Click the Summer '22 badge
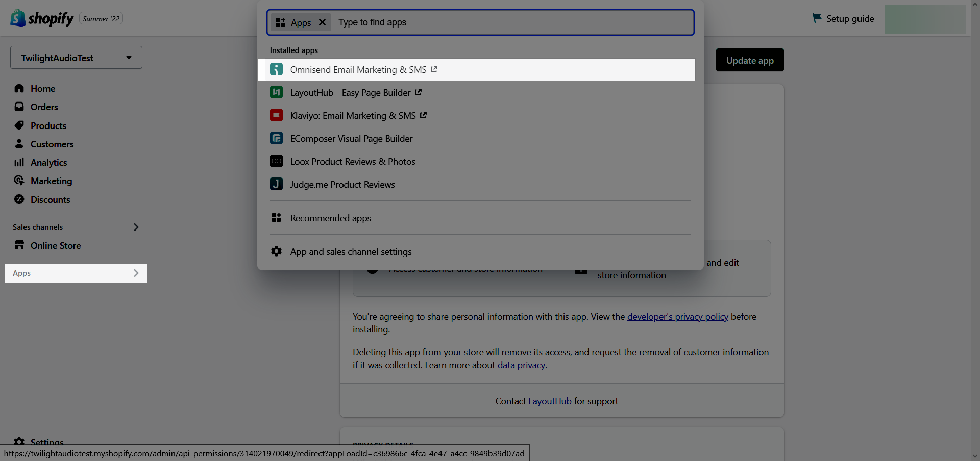Screen dimensions: 980x461 click(101, 19)
